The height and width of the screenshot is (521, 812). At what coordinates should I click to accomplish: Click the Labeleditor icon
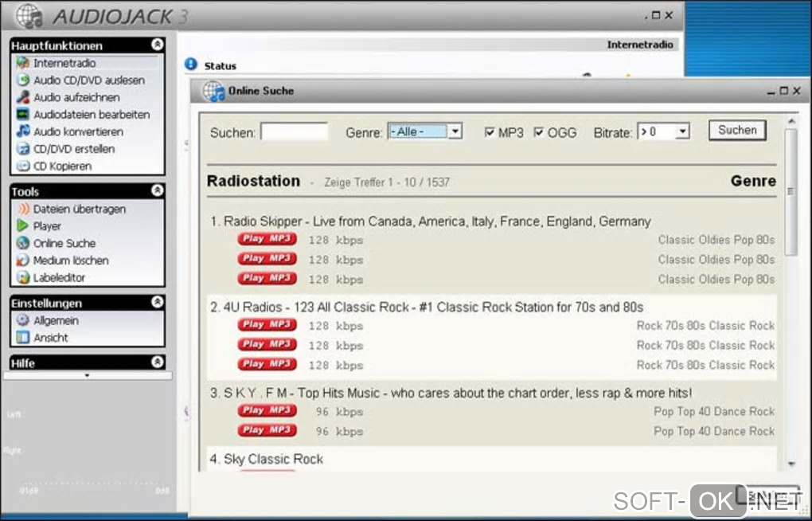pyautogui.click(x=22, y=277)
